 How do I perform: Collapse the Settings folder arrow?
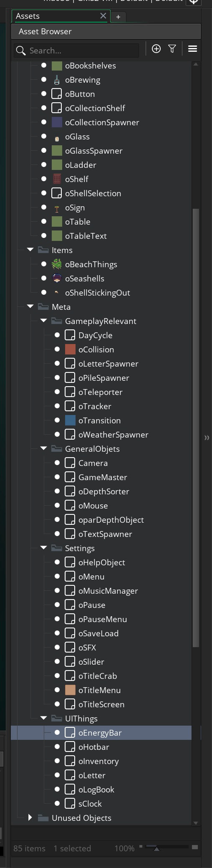43,548
